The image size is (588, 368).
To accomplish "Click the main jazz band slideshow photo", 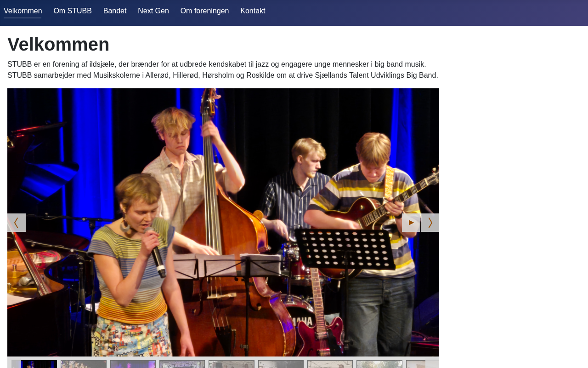I will [223, 222].
